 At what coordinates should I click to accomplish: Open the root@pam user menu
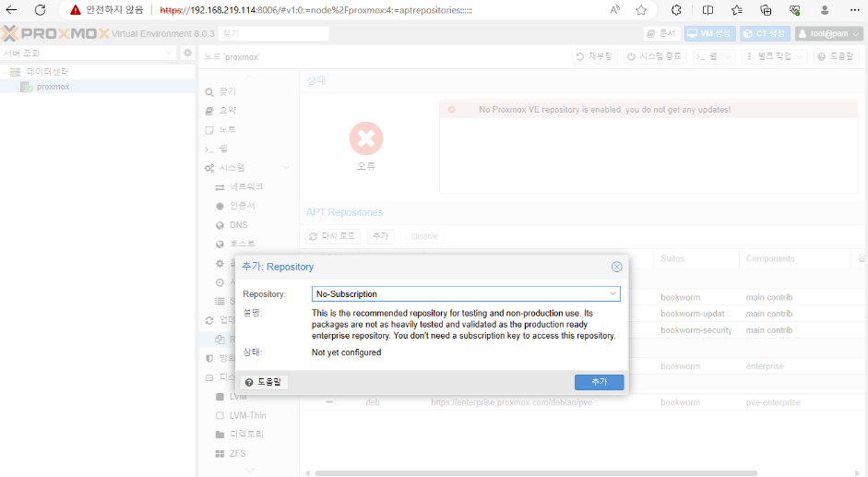[x=828, y=34]
